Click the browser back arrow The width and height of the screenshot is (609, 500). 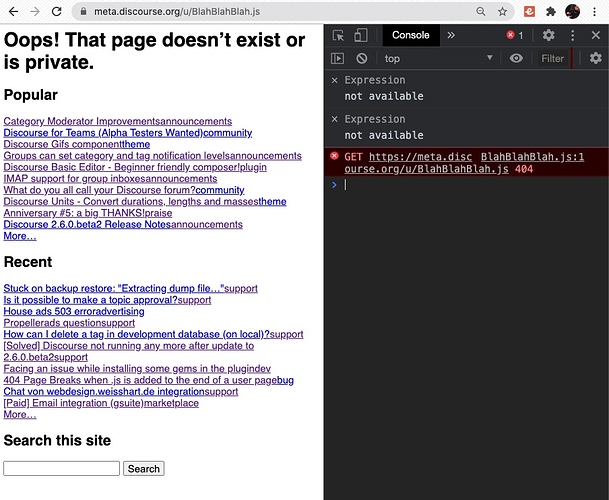tap(14, 12)
